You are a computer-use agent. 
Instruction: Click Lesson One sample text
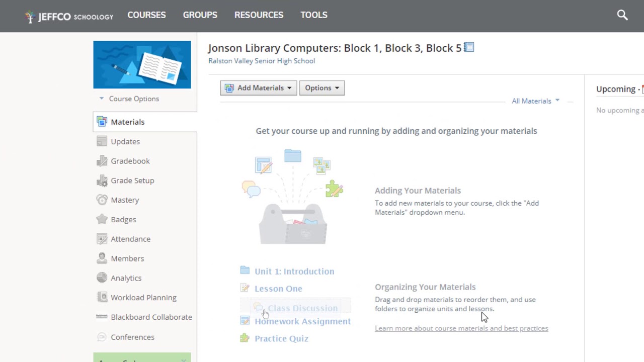click(x=278, y=289)
